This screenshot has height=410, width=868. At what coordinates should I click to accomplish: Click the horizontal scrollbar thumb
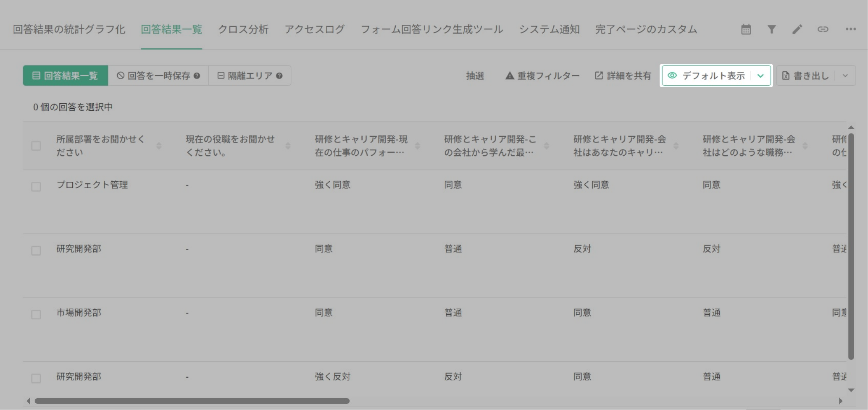pyautogui.click(x=192, y=401)
